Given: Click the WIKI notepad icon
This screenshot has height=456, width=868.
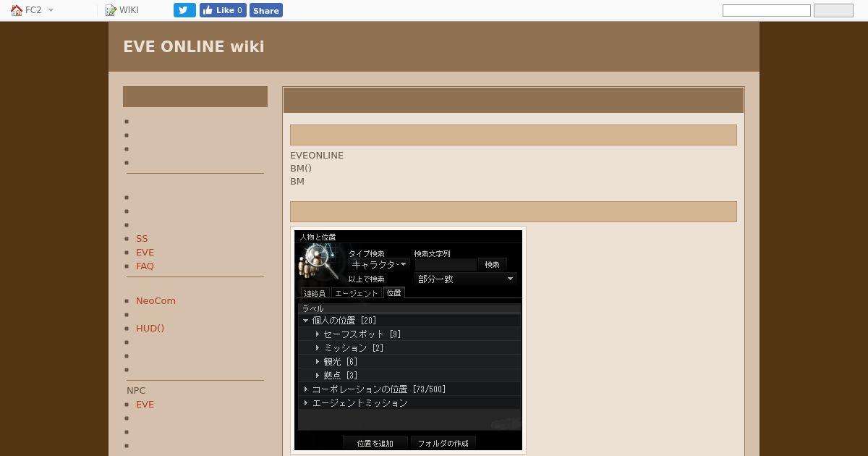Looking at the screenshot, I should [111, 10].
